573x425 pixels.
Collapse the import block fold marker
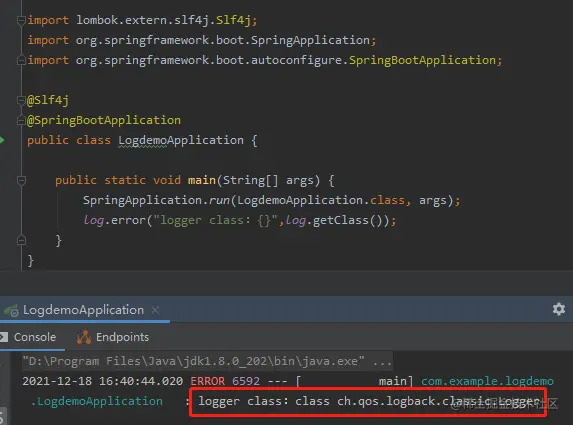pos(21,21)
